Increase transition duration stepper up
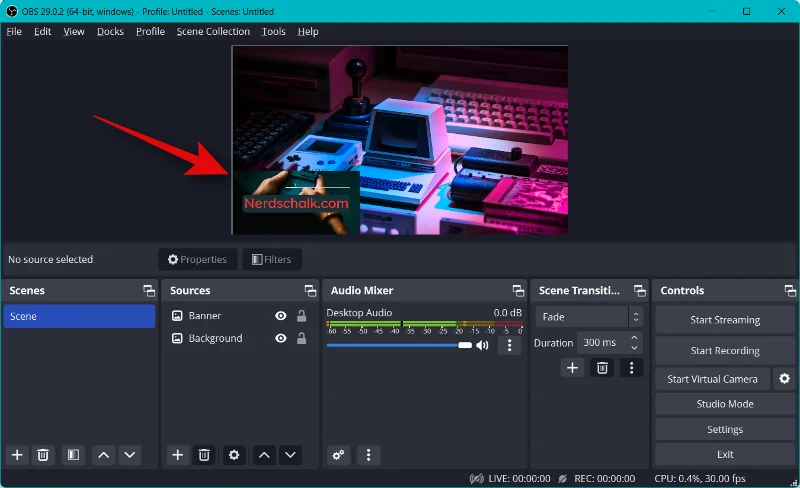The height and width of the screenshot is (488, 800). 634,338
